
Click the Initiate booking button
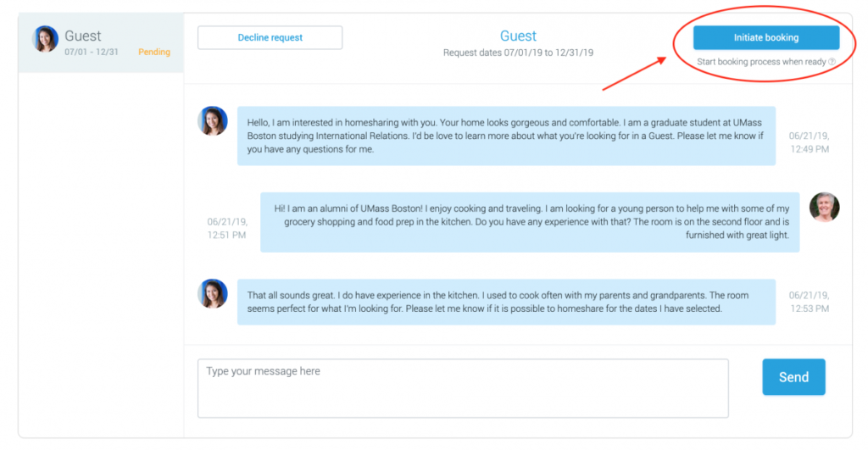(766, 37)
